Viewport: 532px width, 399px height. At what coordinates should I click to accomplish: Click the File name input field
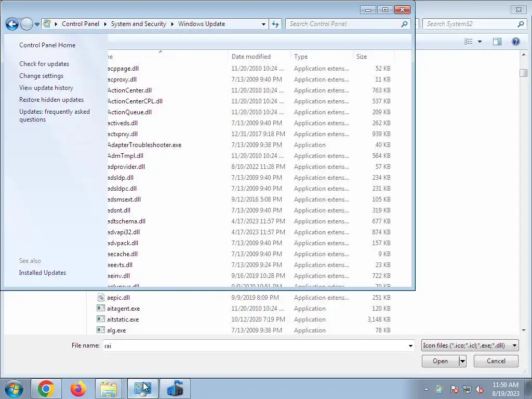click(x=255, y=345)
